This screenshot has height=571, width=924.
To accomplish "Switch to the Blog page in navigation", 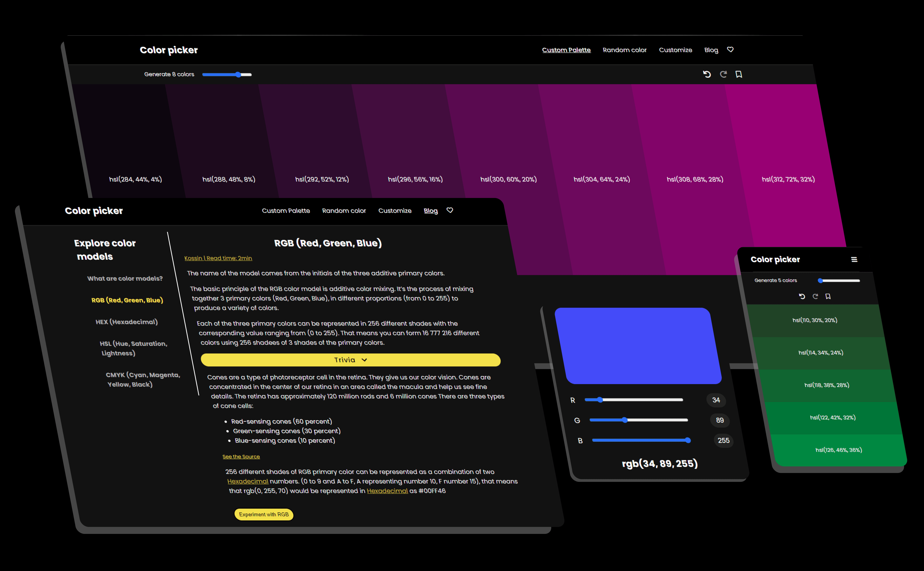I will [431, 210].
